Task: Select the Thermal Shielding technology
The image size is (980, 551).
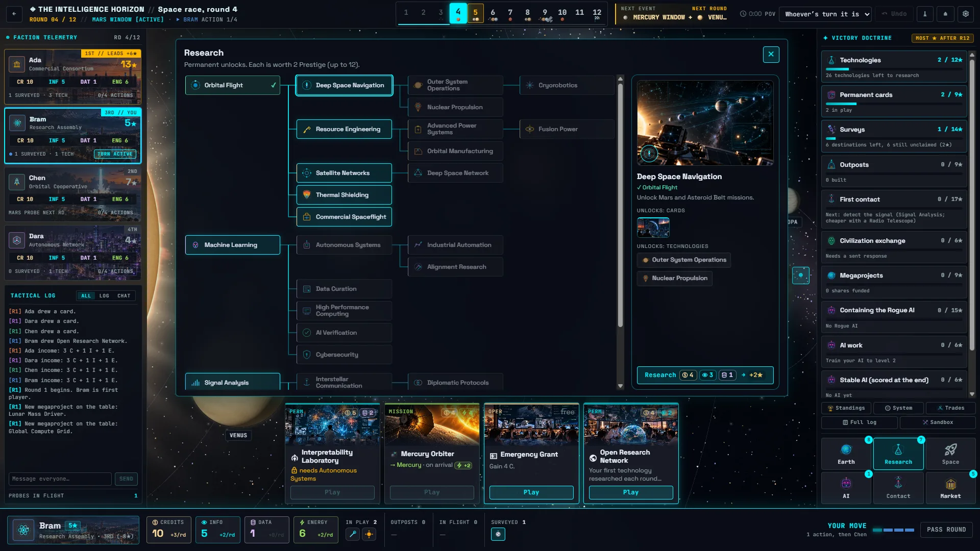Action: point(344,195)
